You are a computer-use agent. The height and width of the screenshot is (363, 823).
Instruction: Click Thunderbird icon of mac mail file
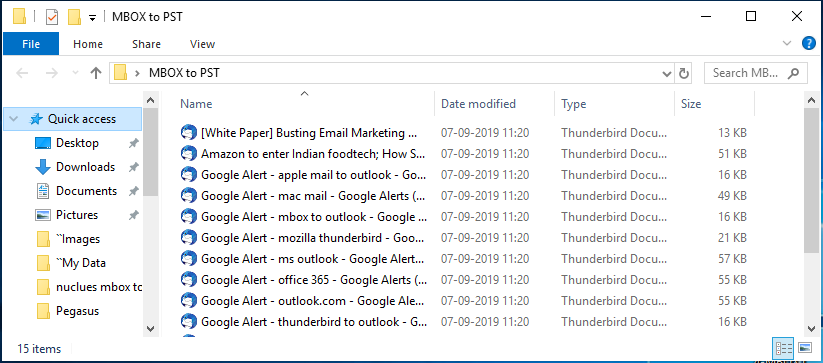point(188,196)
